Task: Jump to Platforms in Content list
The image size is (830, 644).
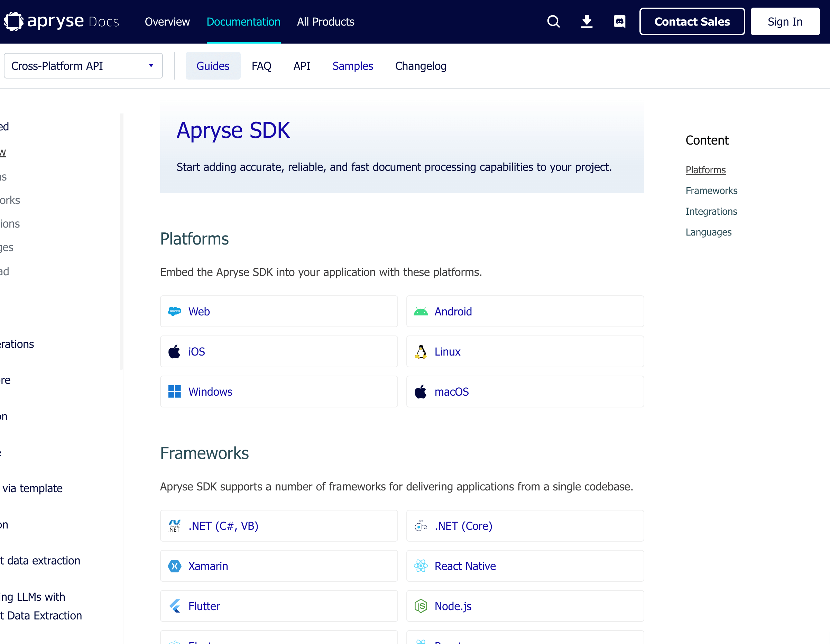Action: point(706,170)
